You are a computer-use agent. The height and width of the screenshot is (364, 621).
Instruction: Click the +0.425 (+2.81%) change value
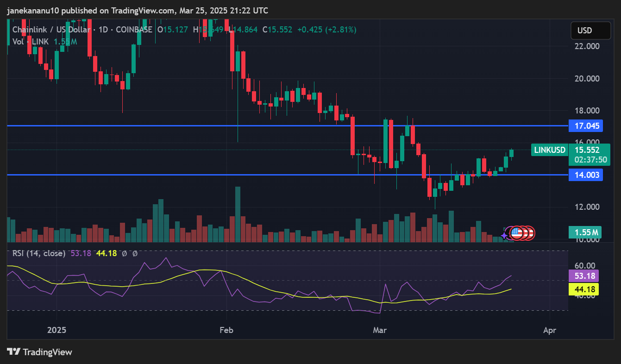[x=327, y=30]
